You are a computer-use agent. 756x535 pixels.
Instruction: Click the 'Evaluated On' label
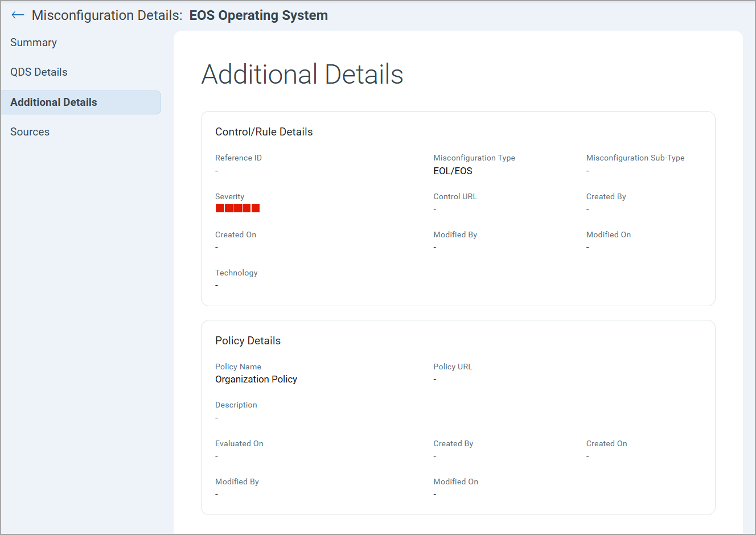(x=239, y=443)
